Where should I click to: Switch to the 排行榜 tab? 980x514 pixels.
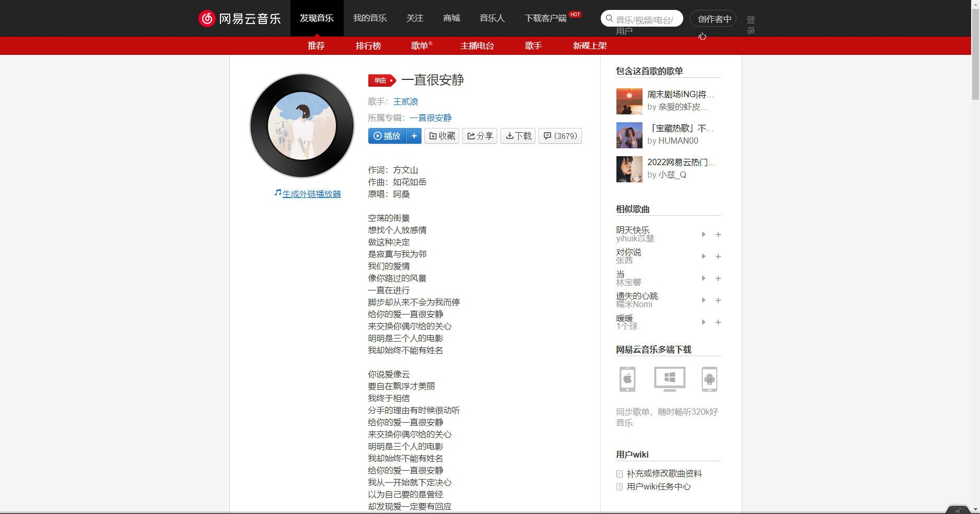(368, 45)
